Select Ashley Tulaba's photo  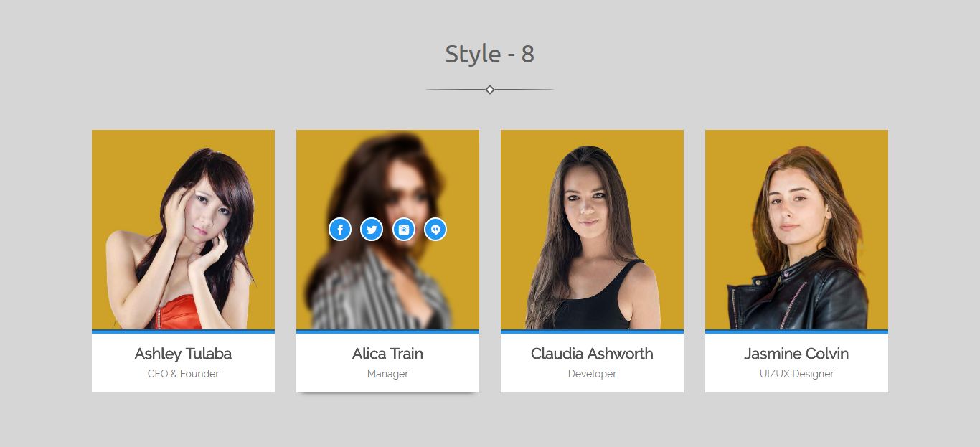183,230
